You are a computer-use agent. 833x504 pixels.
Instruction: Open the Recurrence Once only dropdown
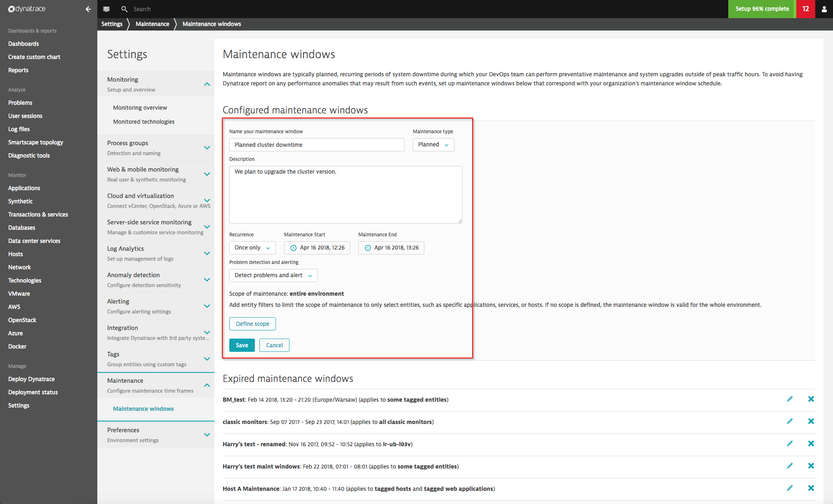coord(252,248)
